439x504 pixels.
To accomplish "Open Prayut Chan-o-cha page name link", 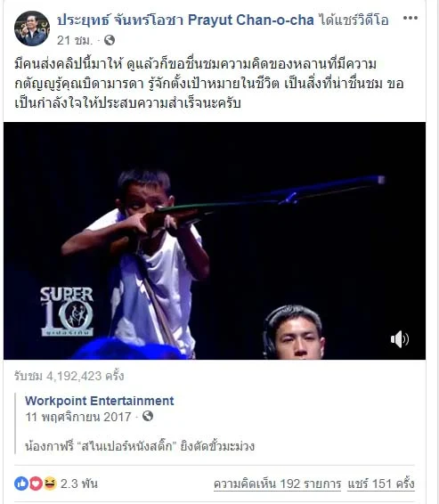I will (x=185, y=20).
